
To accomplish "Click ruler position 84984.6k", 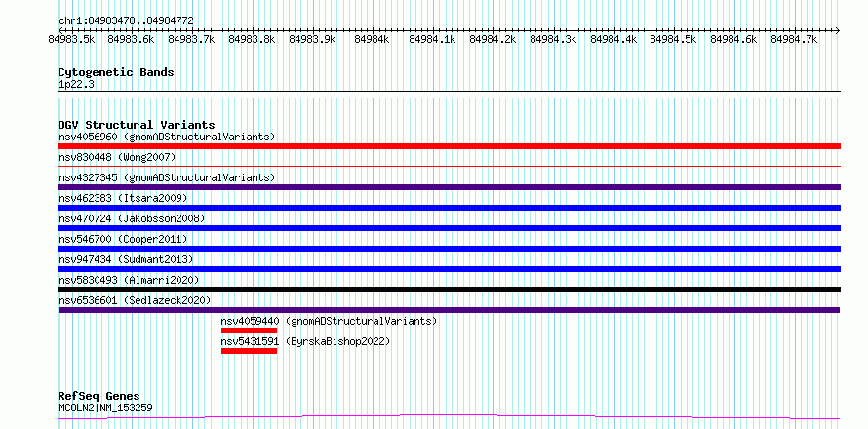I will [x=734, y=39].
